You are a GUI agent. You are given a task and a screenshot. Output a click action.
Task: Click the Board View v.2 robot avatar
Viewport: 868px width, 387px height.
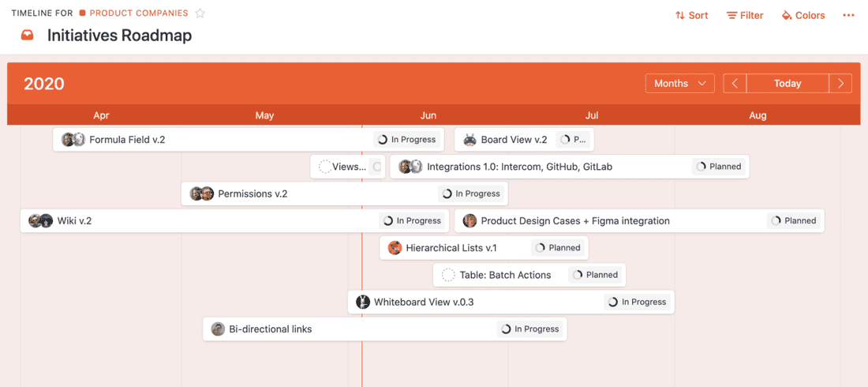470,140
